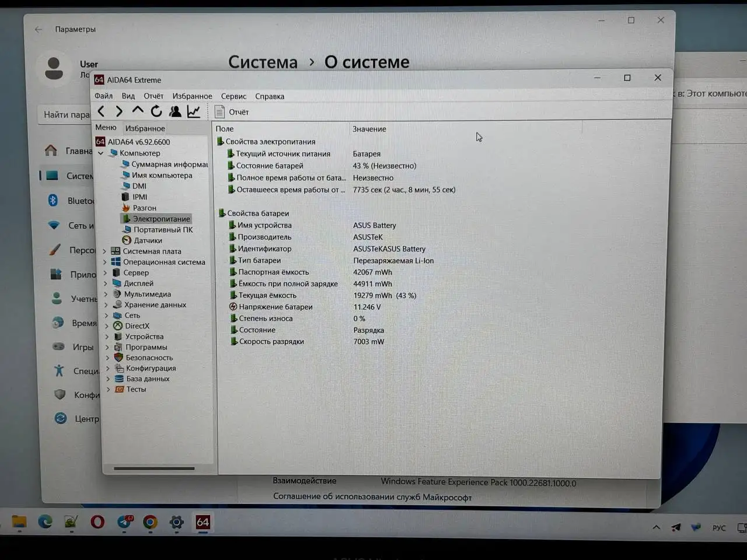
Task: Open the graph chart icon in AIDA64 toolbar
Action: click(x=194, y=111)
